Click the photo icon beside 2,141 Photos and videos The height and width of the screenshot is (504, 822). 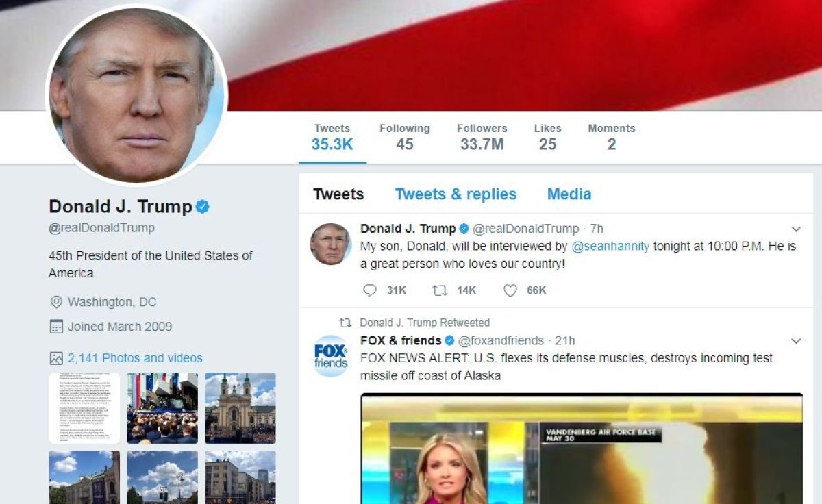point(56,358)
